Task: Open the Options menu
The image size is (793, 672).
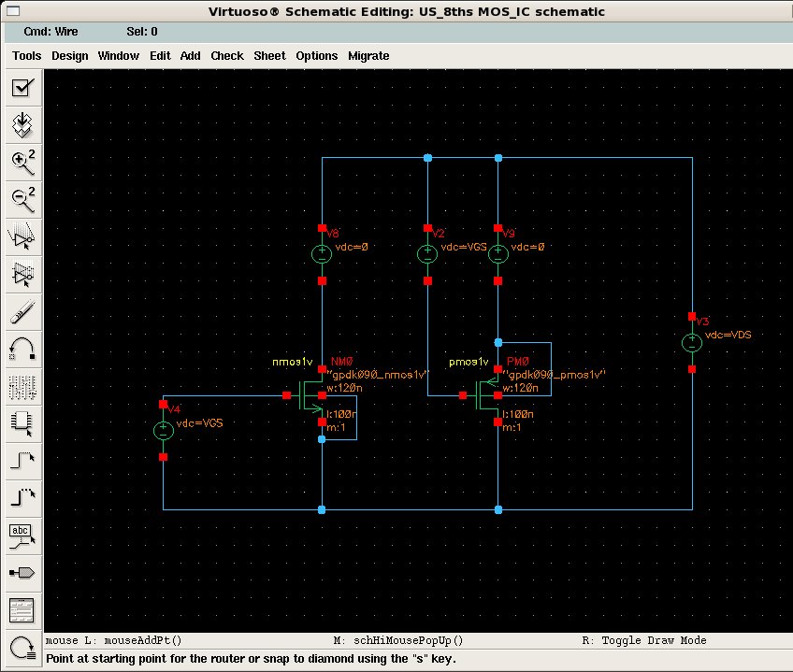Action: point(317,56)
